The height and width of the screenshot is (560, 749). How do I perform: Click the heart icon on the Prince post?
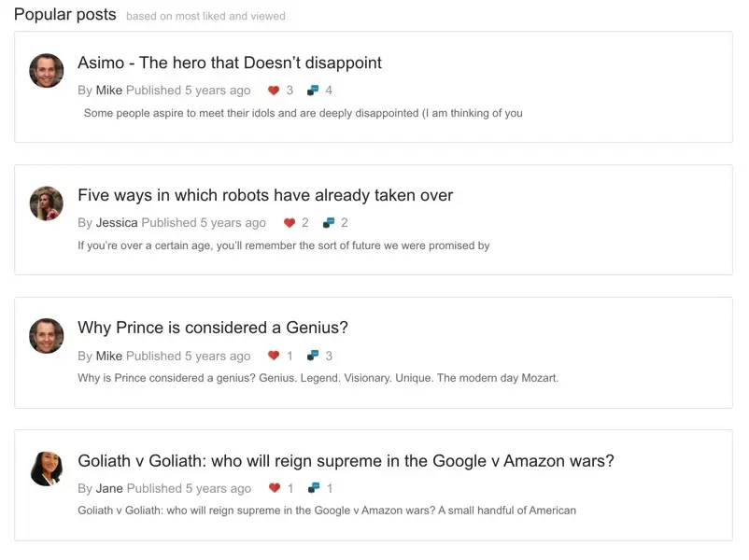click(x=275, y=357)
